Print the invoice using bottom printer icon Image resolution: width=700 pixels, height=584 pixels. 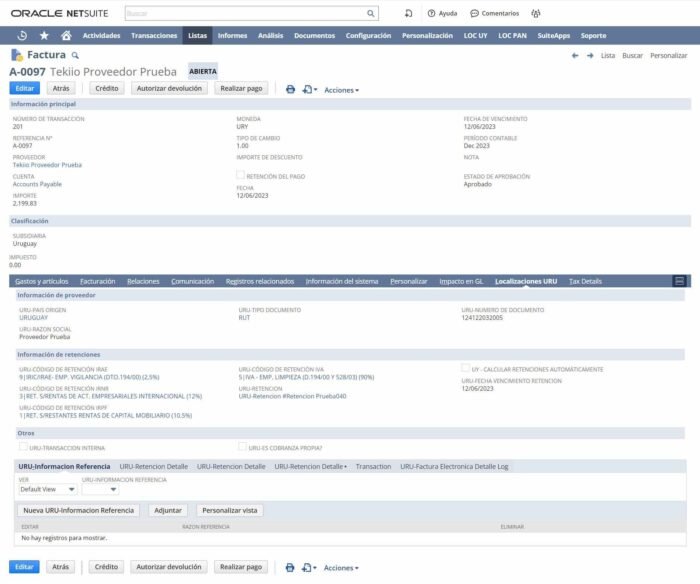(x=290, y=567)
